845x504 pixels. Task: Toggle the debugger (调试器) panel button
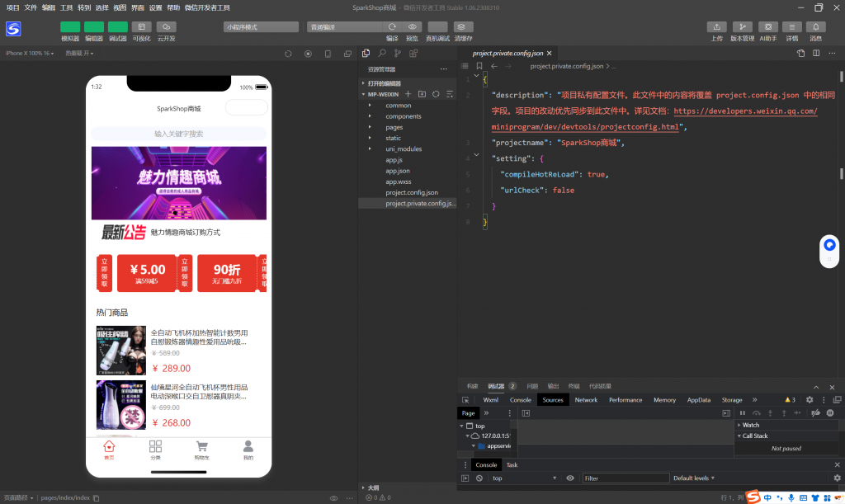coord(118,26)
